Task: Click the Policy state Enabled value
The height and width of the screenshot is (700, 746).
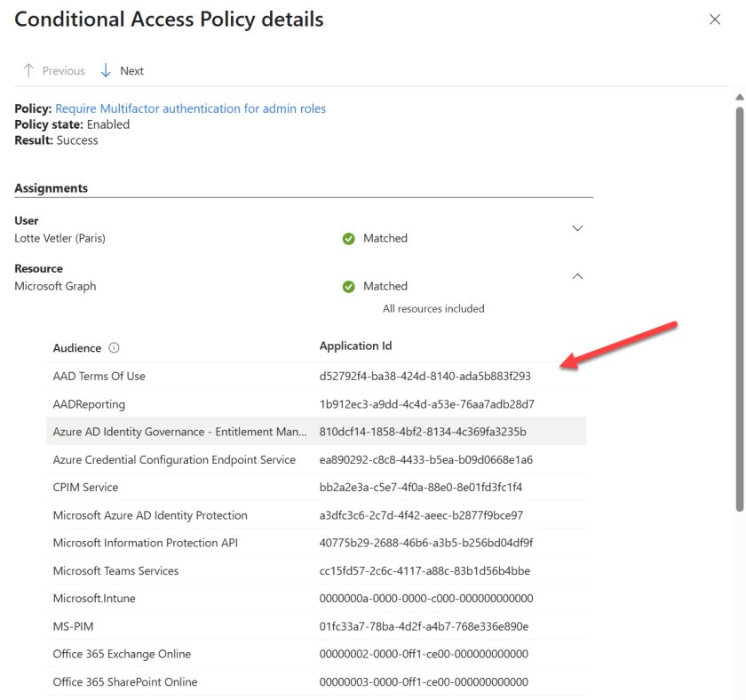Action: pyautogui.click(x=108, y=124)
